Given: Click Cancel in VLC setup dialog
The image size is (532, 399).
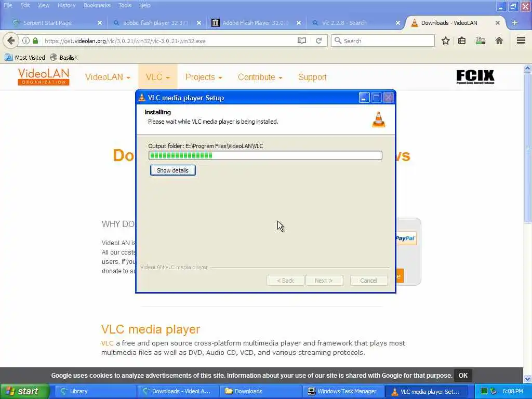Looking at the screenshot, I should coord(368,281).
